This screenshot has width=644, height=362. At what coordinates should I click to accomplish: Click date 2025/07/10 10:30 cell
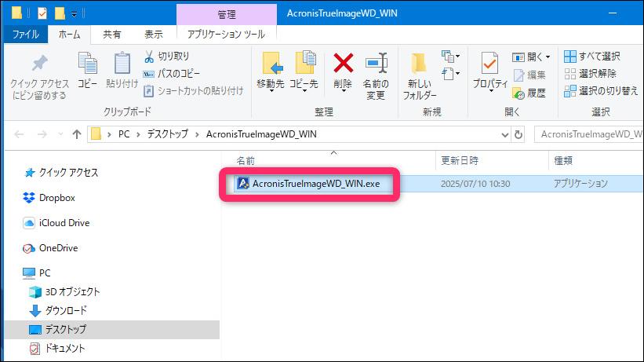coord(475,184)
